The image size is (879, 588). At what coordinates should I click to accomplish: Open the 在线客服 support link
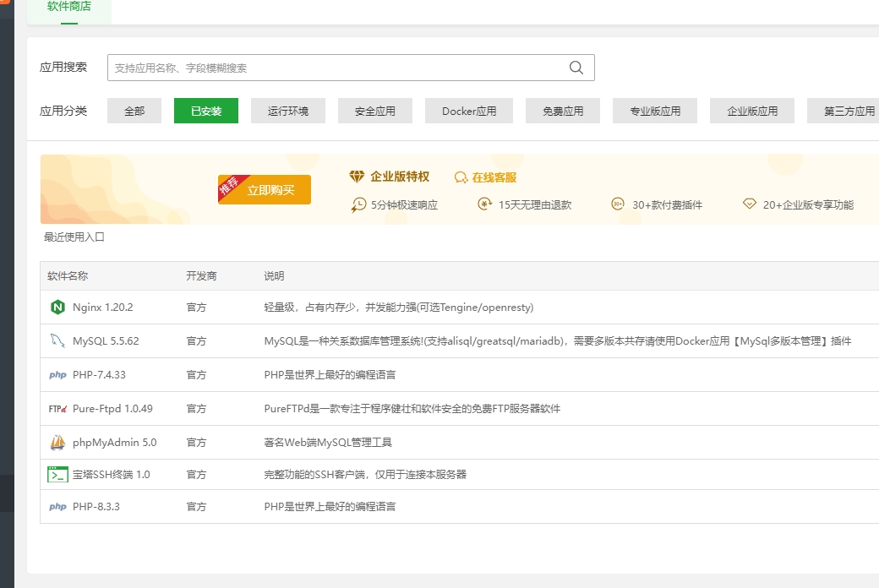pyautogui.click(x=494, y=177)
